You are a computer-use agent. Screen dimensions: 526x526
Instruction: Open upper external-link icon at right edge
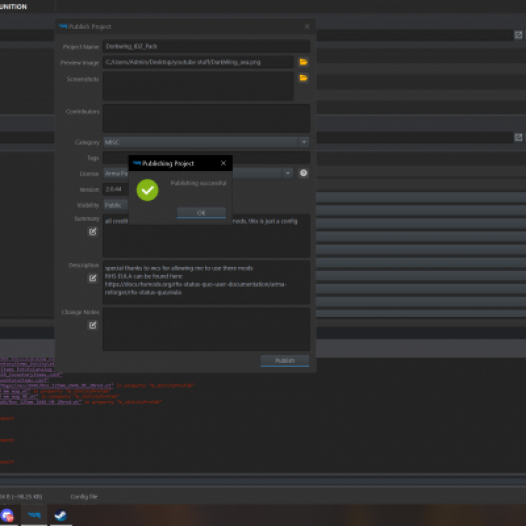click(518, 35)
